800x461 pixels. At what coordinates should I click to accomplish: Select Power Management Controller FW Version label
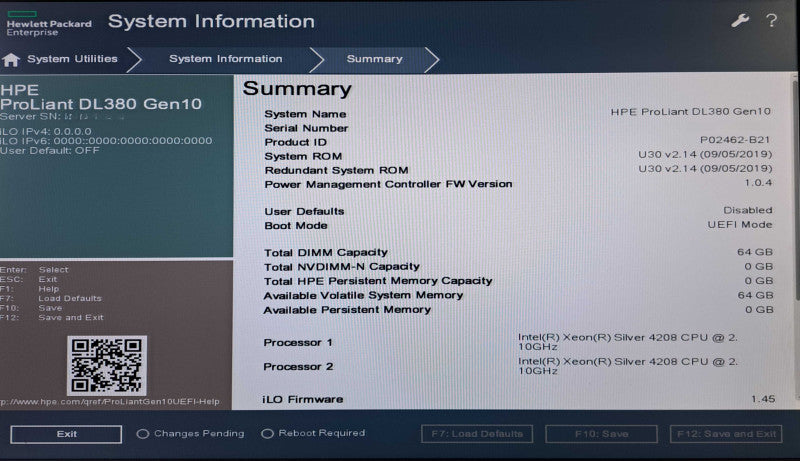pyautogui.click(x=388, y=184)
